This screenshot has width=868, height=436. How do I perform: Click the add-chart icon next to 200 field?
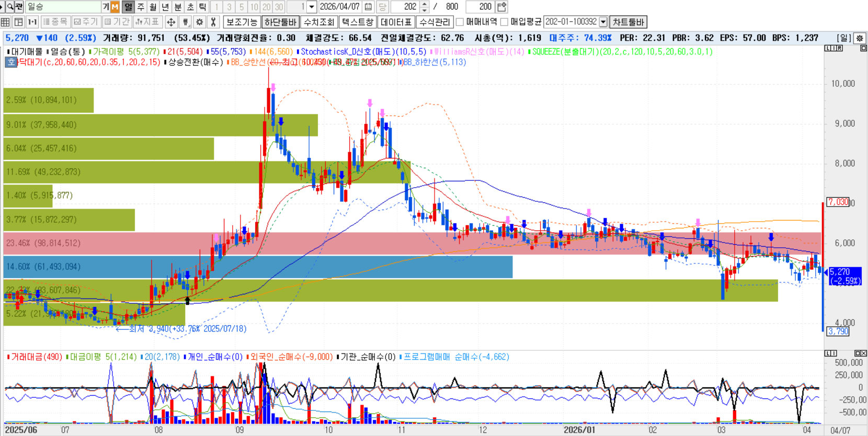501,7
